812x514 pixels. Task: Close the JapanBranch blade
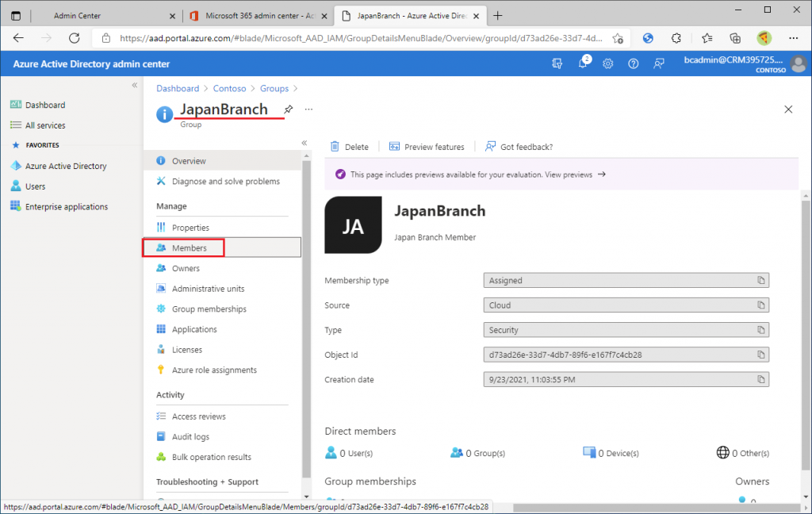pos(788,109)
